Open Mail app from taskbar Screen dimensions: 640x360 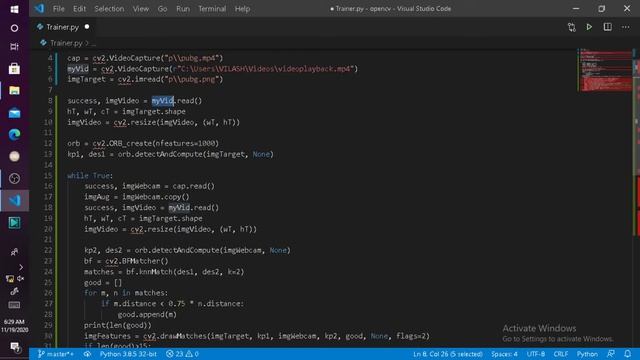(14, 112)
